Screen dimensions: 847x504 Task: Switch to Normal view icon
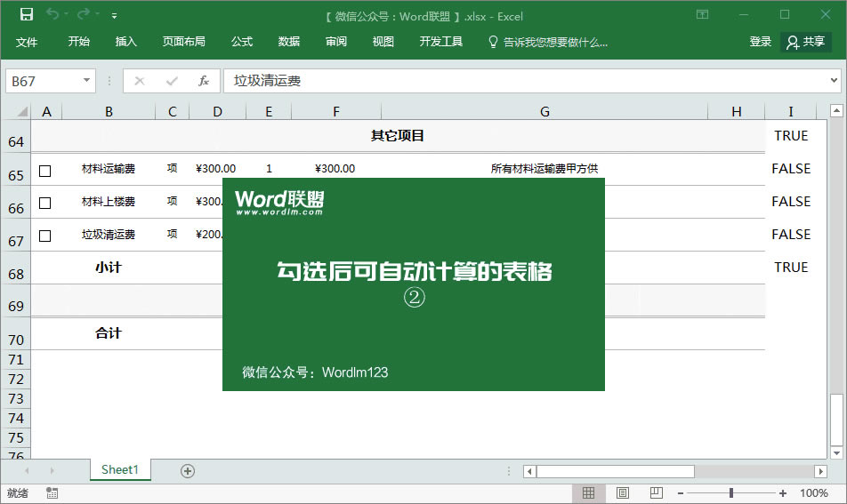[588, 492]
